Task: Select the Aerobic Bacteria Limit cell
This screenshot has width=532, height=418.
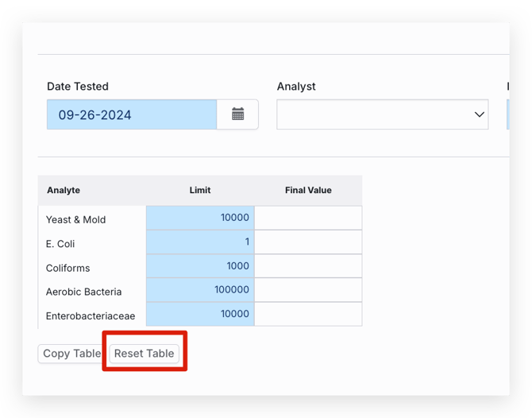Action: [x=200, y=290]
